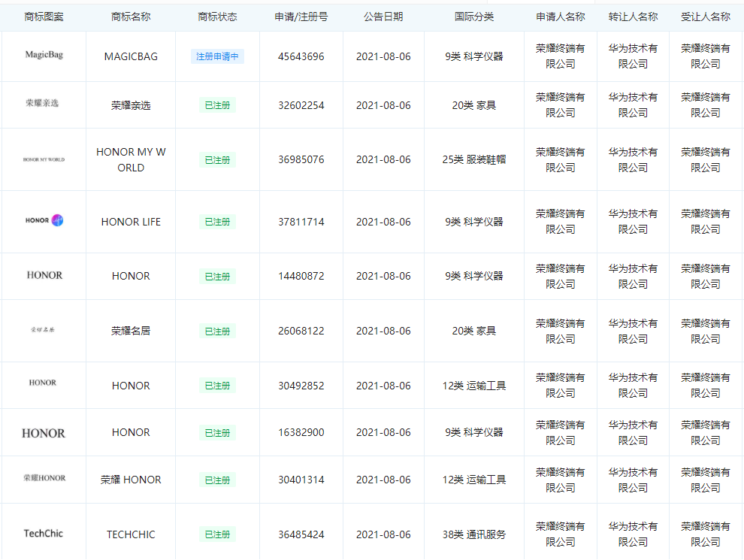Click the HONOR LIFE trademark name

tap(131, 222)
